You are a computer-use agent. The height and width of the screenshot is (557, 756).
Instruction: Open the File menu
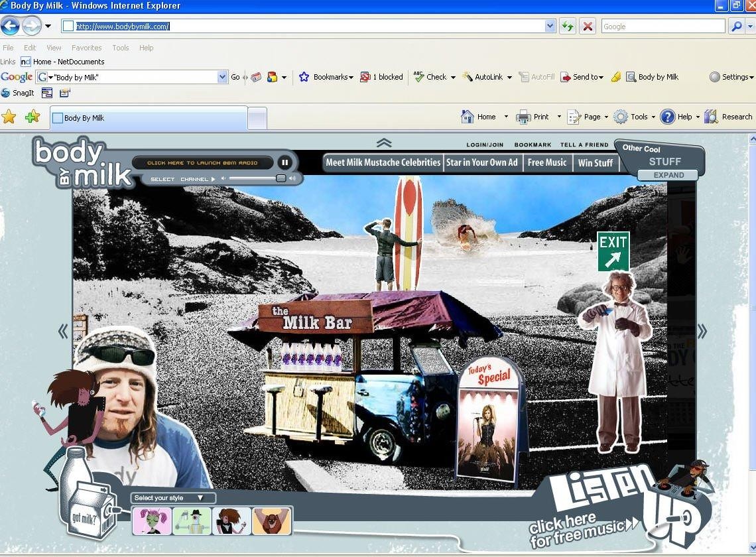[8, 48]
